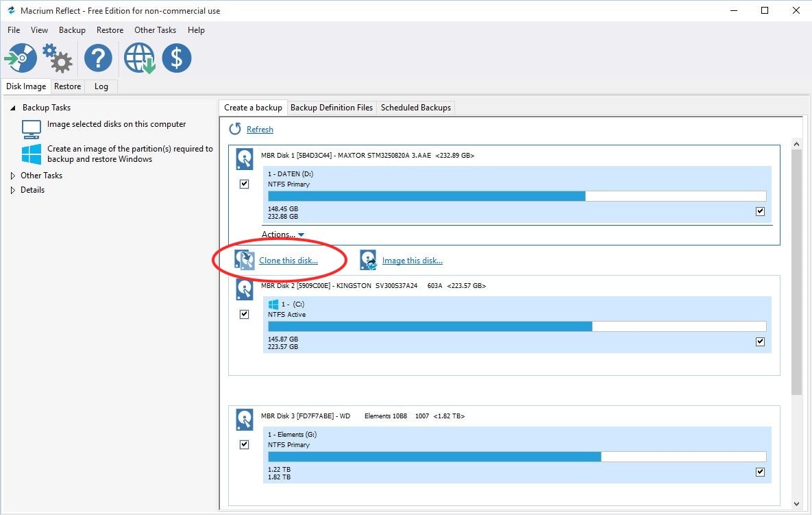
Task: Collapse the Backup Tasks section
Action: point(13,108)
